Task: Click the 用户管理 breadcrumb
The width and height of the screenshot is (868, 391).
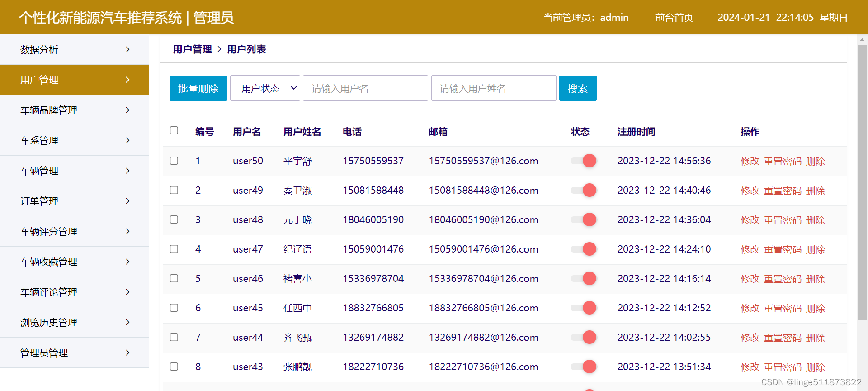Action: point(192,49)
